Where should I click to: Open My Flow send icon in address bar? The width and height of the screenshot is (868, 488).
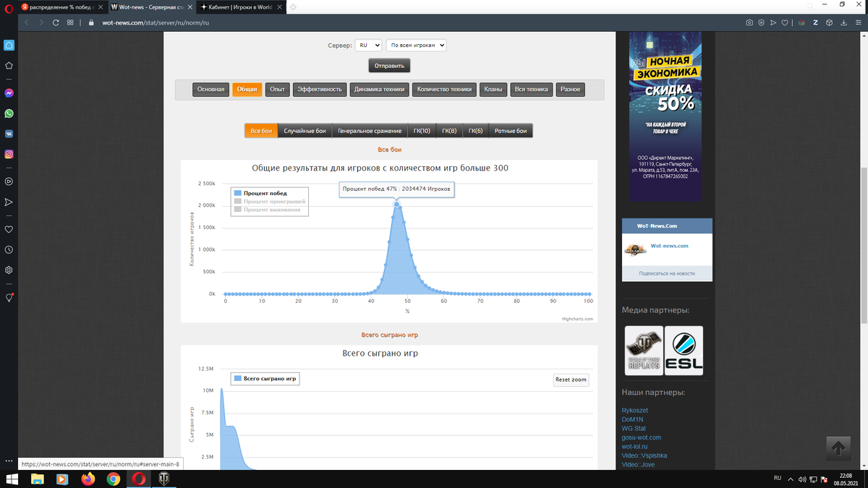point(773,22)
